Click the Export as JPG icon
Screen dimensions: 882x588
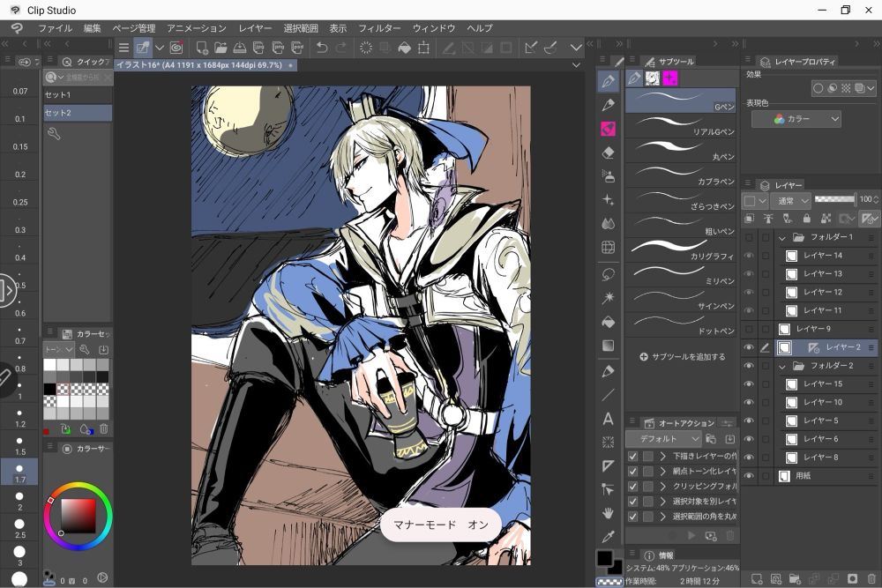(258, 48)
